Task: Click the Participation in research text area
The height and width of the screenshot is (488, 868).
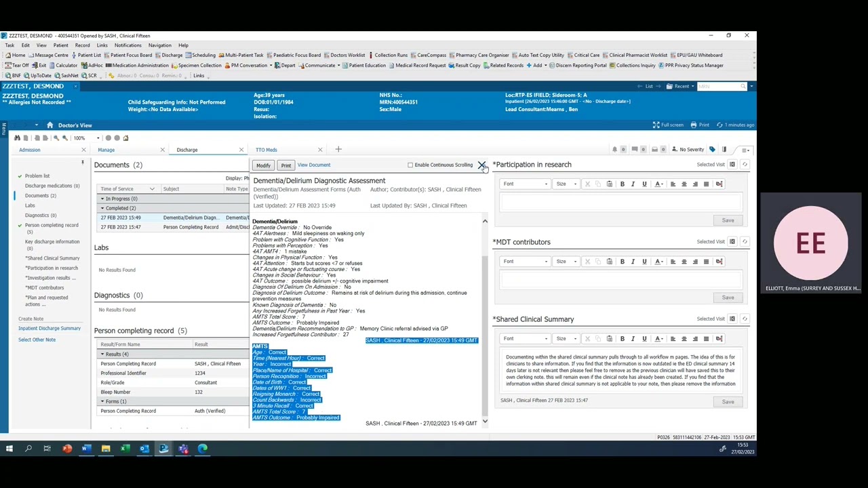Action: 621,202
